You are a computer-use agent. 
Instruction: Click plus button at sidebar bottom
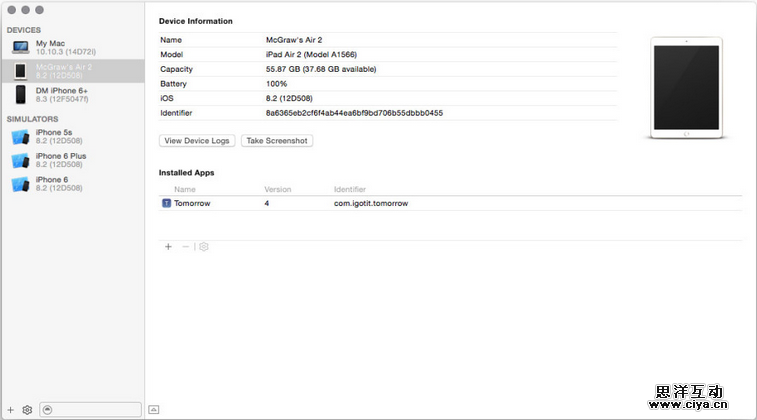click(11, 409)
